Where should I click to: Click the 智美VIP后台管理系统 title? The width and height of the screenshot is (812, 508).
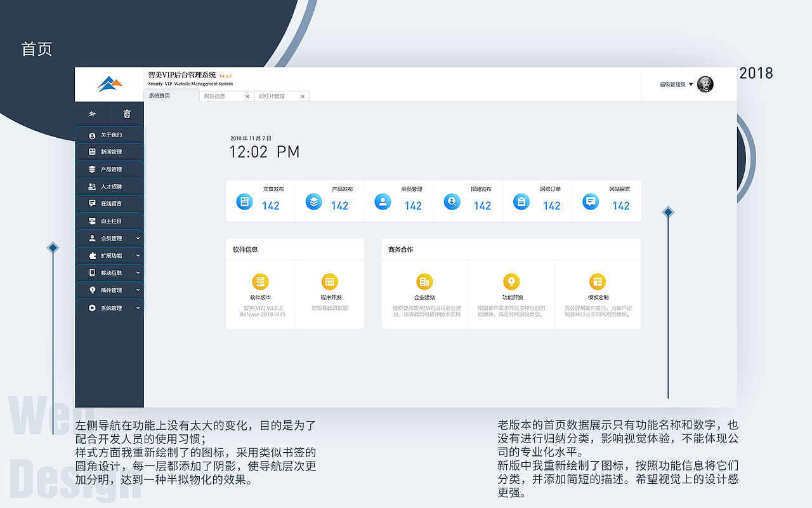pyautogui.click(x=182, y=75)
